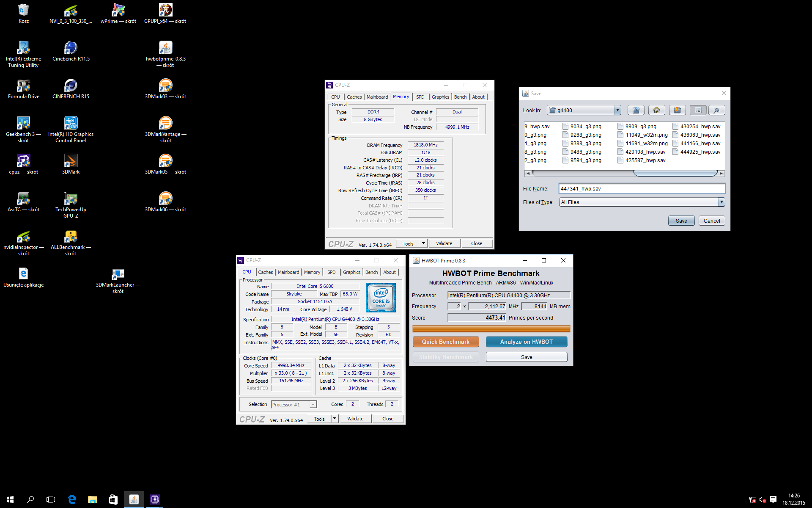Image resolution: width=812 pixels, height=508 pixels.
Task: Open Processor #1 selection dropdown
Action: tap(313, 405)
